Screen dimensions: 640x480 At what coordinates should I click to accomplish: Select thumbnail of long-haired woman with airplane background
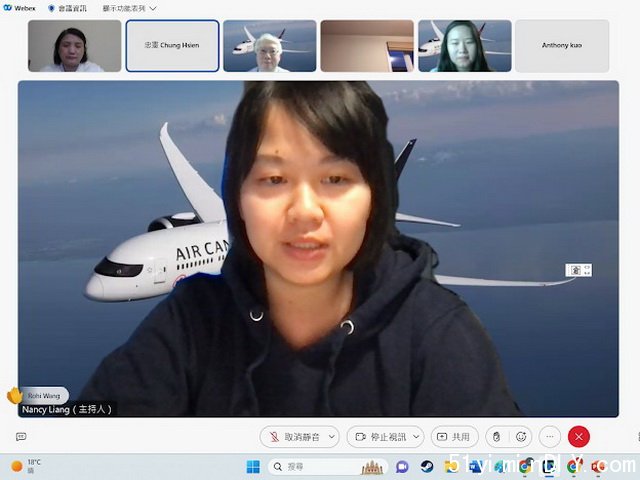464,46
